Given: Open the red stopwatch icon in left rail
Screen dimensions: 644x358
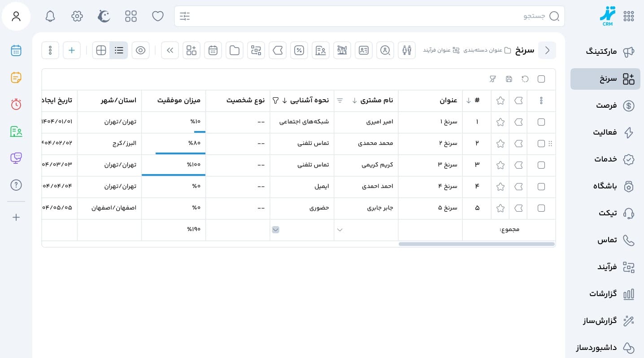Looking at the screenshot, I should (16, 104).
